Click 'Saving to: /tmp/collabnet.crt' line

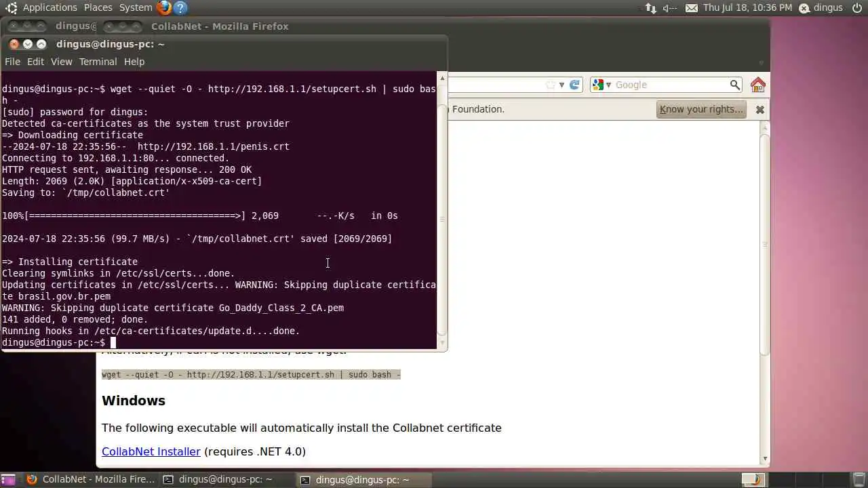(x=86, y=192)
